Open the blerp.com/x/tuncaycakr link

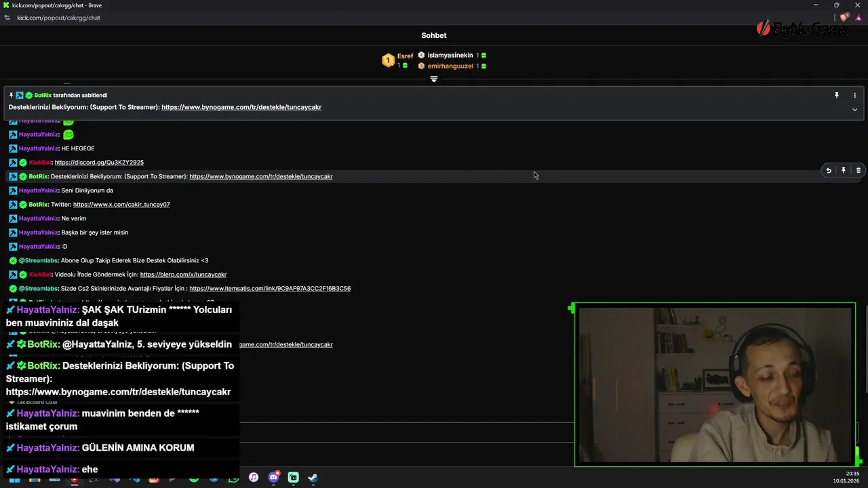(183, 274)
